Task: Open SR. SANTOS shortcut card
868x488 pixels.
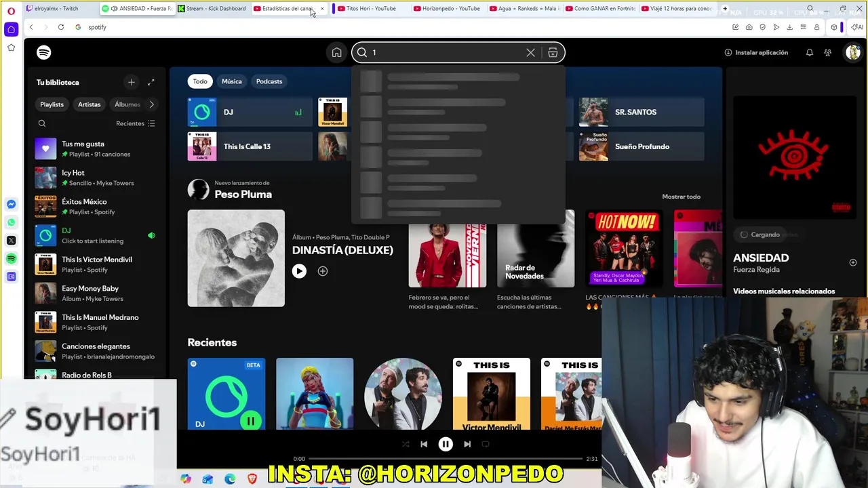Action: tap(642, 112)
